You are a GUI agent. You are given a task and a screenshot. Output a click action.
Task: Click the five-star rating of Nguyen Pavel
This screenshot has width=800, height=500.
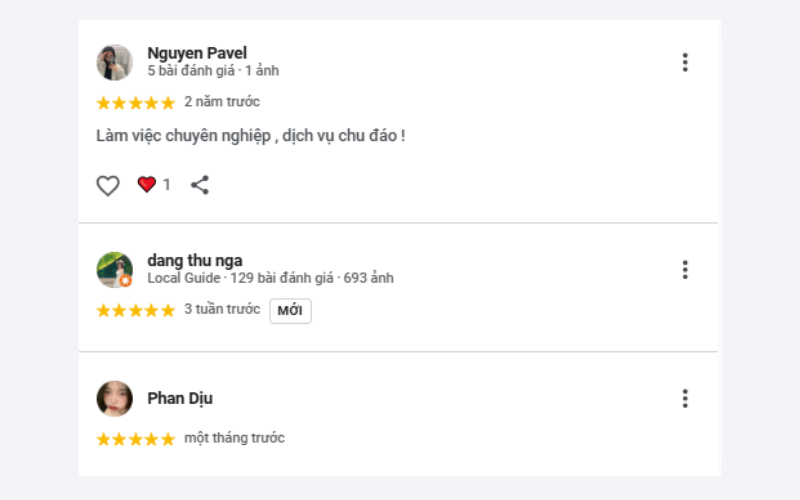coord(135,102)
